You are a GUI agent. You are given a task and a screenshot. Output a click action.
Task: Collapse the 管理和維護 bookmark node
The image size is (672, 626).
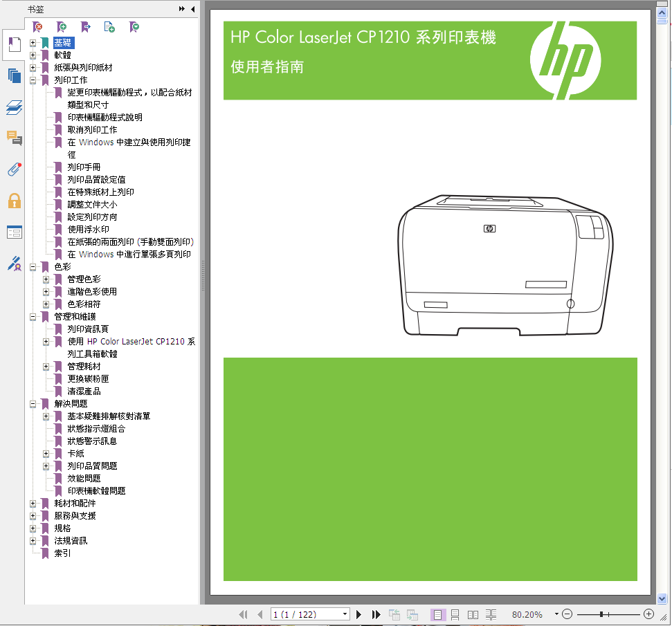pyautogui.click(x=33, y=317)
